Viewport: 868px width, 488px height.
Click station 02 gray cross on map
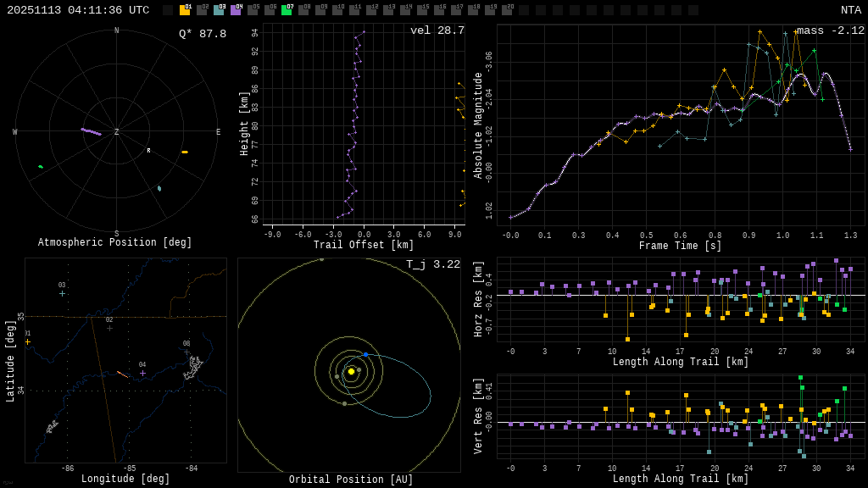pyautogui.click(x=109, y=328)
